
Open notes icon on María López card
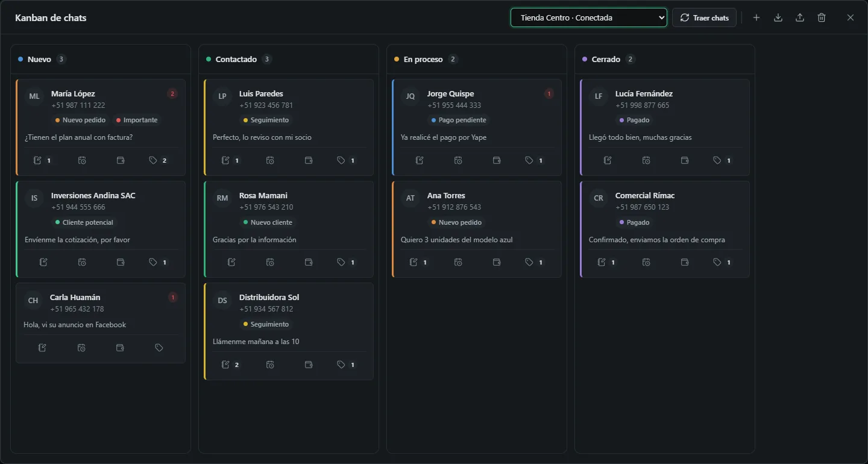[x=38, y=160]
